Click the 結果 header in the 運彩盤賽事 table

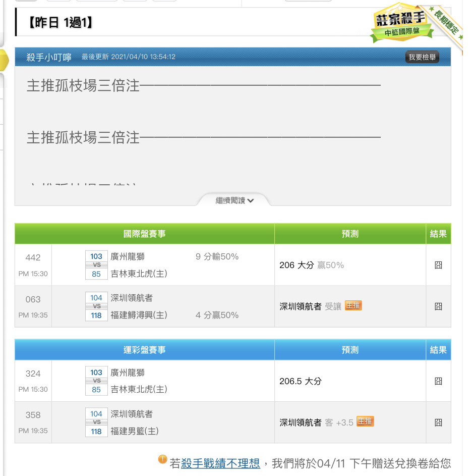(438, 350)
